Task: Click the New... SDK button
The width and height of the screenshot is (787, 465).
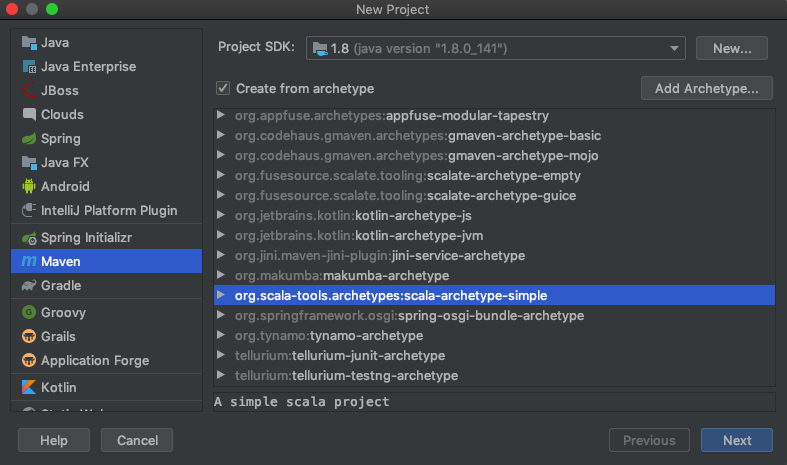Action: (732, 48)
